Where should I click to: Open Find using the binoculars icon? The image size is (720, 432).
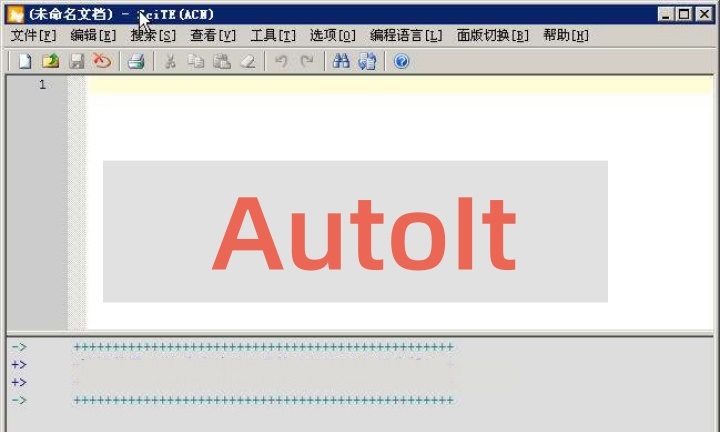tap(341, 61)
